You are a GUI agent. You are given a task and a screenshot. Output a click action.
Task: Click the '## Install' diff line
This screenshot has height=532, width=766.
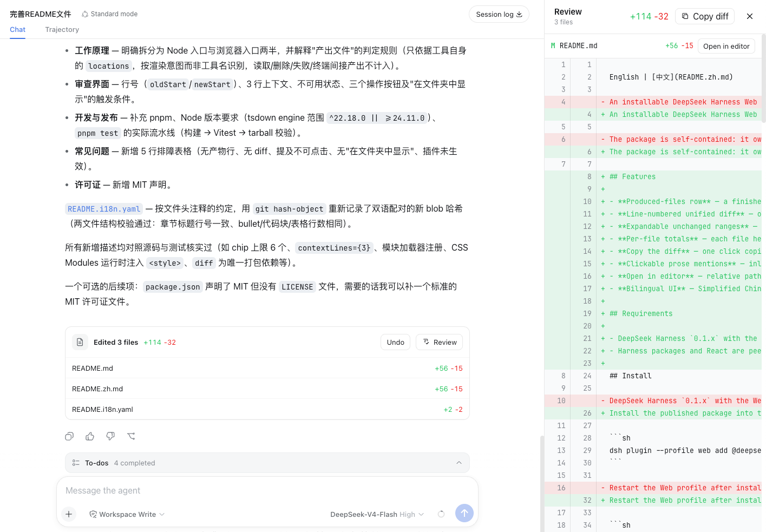(x=653, y=376)
